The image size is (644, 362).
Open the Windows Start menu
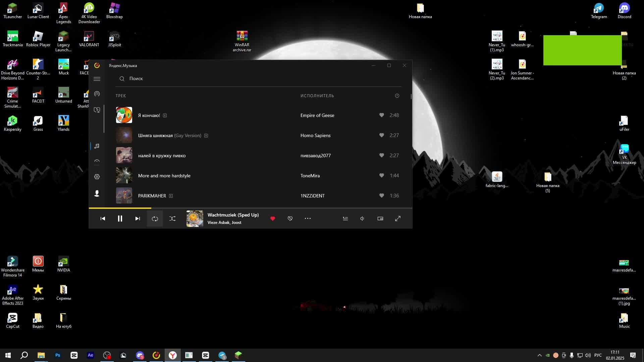coord(8,355)
